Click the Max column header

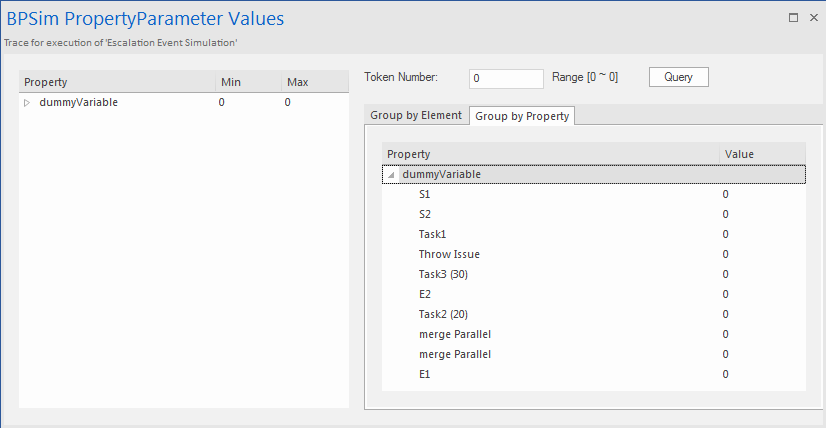[x=313, y=82]
